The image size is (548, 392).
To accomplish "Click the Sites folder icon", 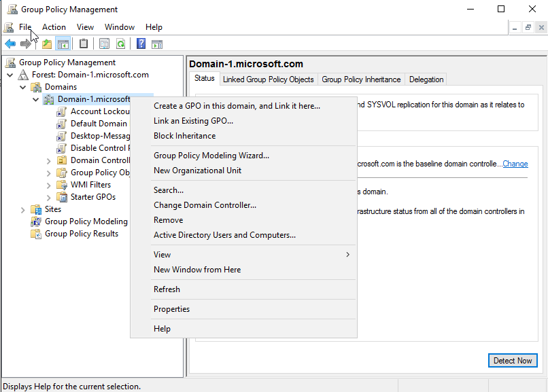I will [x=36, y=209].
